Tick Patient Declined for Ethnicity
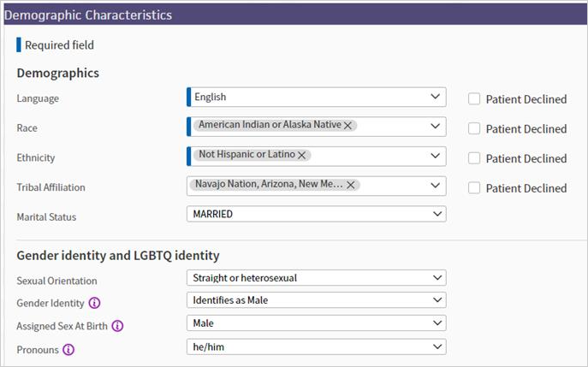Image resolution: width=588 pixels, height=367 pixels. 474,158
